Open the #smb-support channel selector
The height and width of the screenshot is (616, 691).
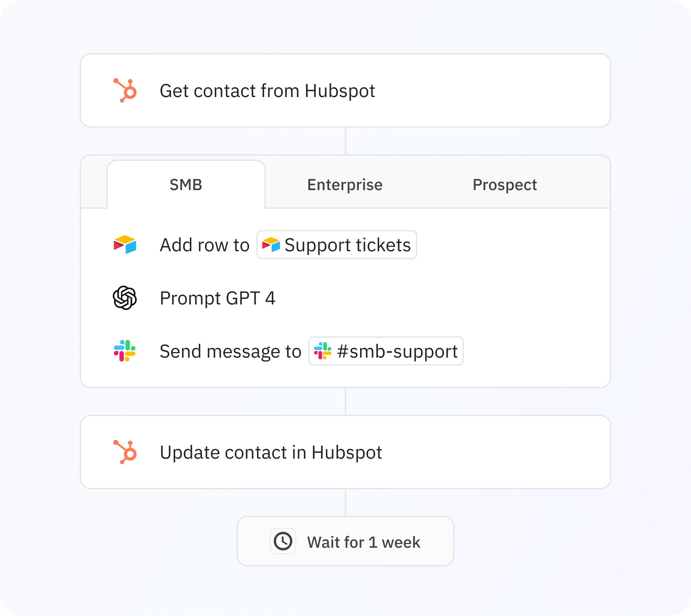(x=385, y=351)
